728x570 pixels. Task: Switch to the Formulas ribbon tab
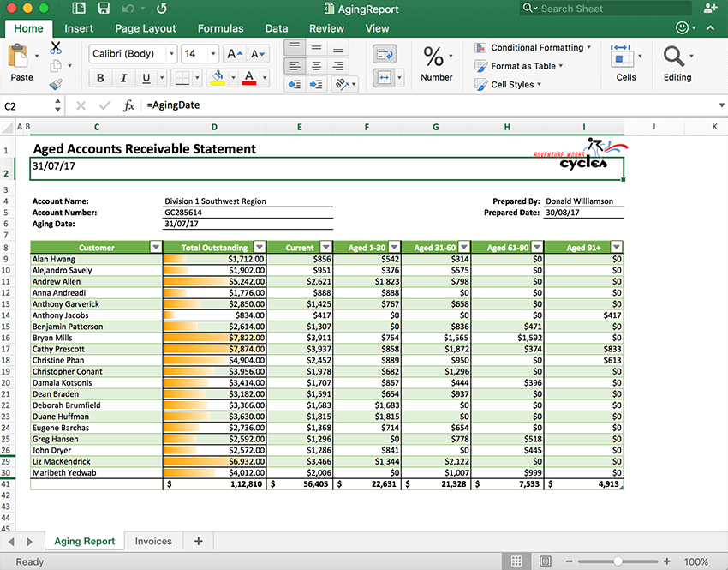coord(220,27)
